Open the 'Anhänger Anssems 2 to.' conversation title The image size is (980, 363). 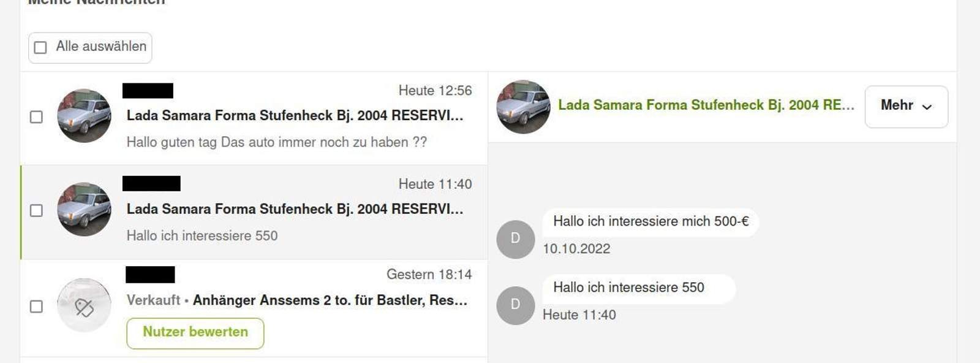(x=330, y=300)
